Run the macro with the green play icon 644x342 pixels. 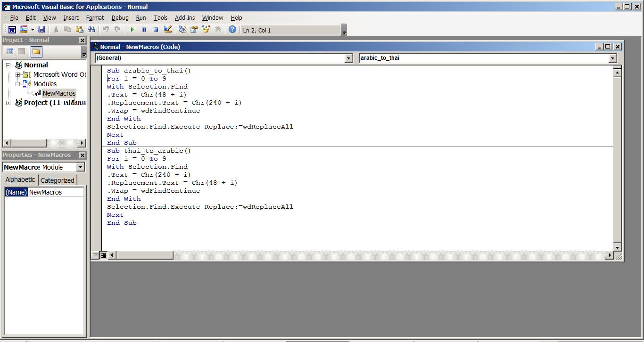tap(132, 30)
